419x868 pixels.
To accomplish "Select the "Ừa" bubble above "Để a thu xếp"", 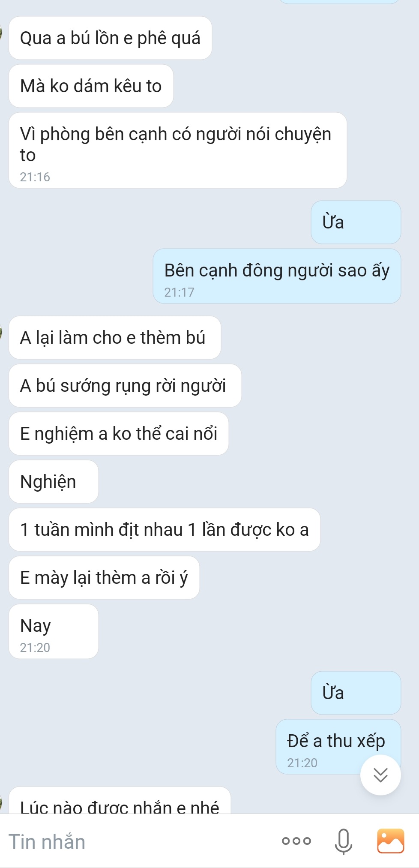I will (356, 693).
